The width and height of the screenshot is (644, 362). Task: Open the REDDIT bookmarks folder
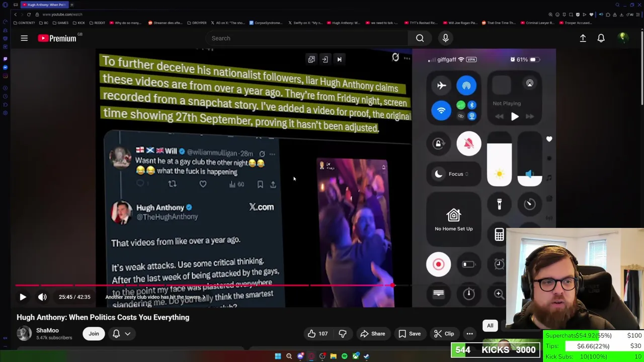click(97, 23)
